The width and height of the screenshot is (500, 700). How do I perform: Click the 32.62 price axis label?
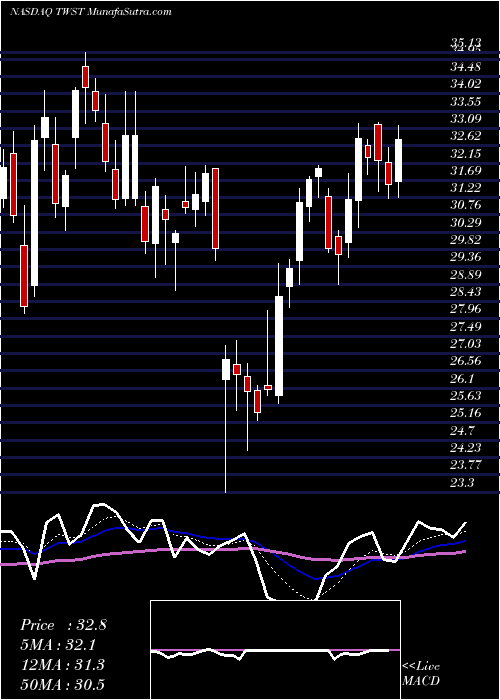pyautogui.click(x=466, y=136)
